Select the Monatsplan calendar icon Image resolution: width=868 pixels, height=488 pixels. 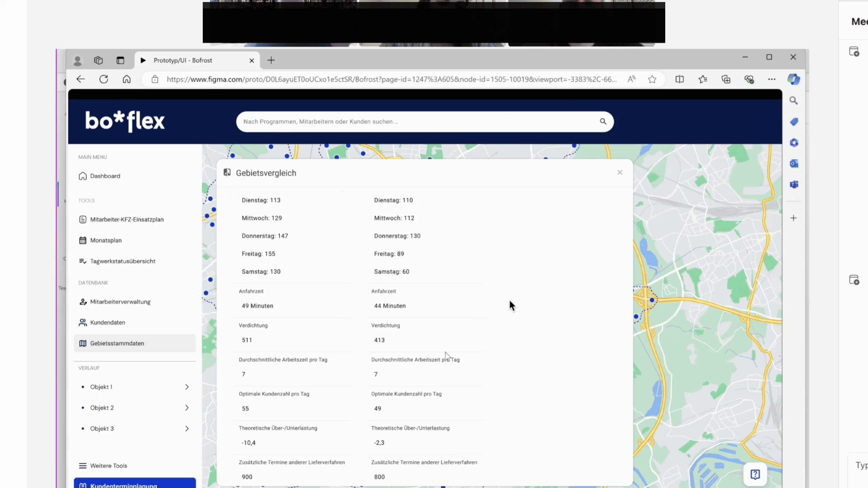[x=82, y=240]
